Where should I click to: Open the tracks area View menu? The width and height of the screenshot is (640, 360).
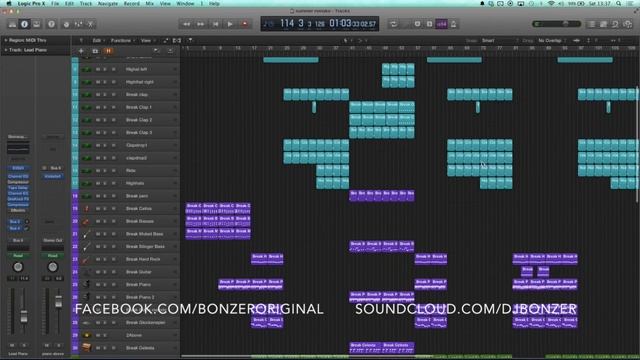[x=147, y=40]
